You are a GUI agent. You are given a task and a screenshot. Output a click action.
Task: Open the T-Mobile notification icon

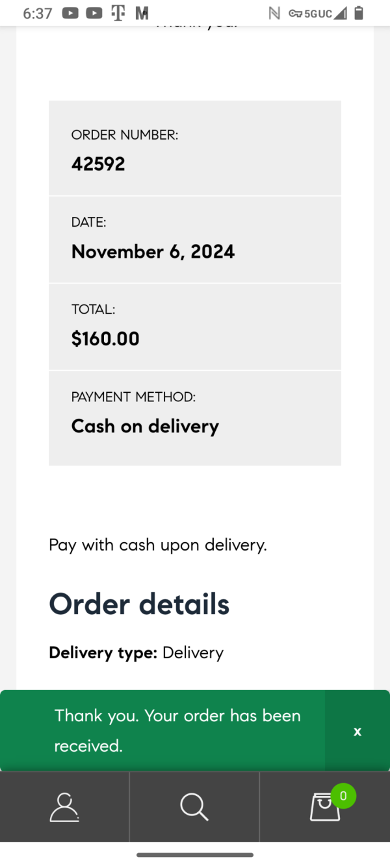pyautogui.click(x=118, y=12)
